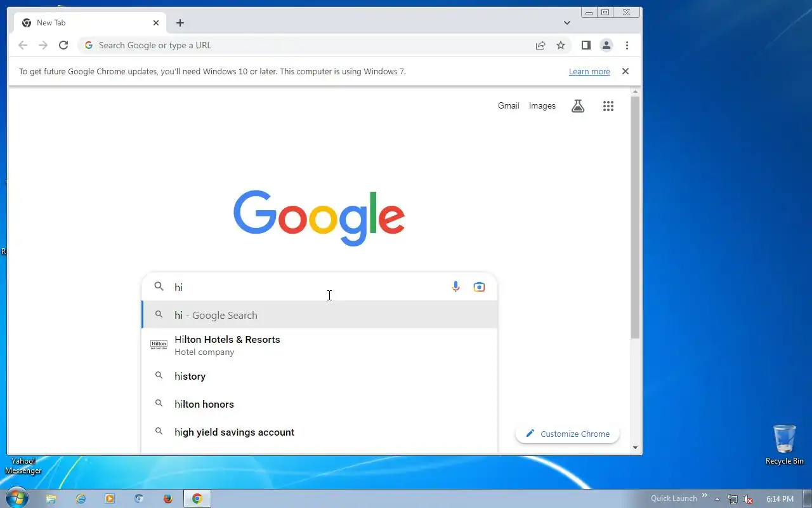Dismiss the Windows 7 update notice
This screenshot has height=508, width=812.
pyautogui.click(x=625, y=71)
